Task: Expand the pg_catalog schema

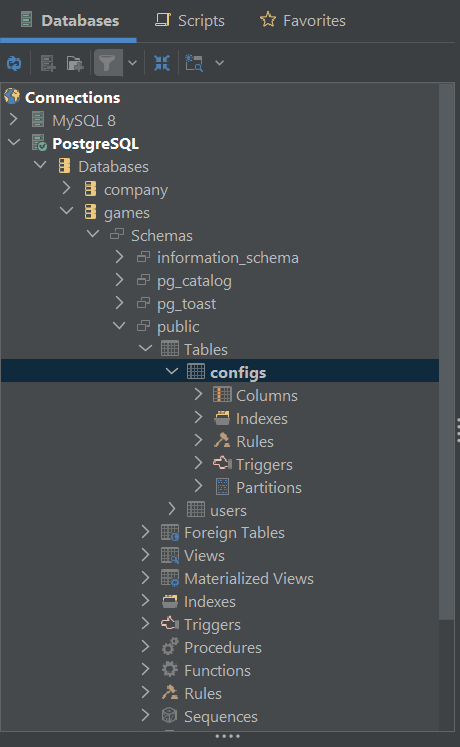Action: tap(120, 280)
